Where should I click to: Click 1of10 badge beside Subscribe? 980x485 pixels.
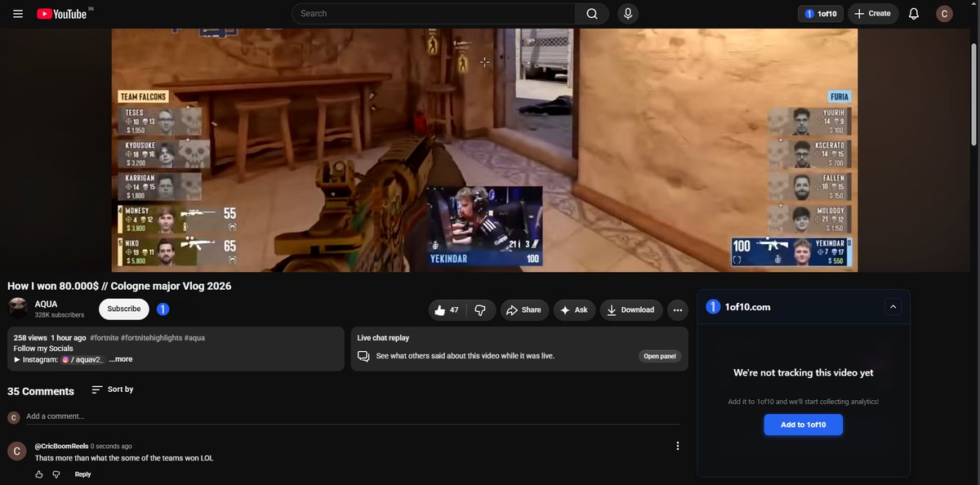[163, 309]
